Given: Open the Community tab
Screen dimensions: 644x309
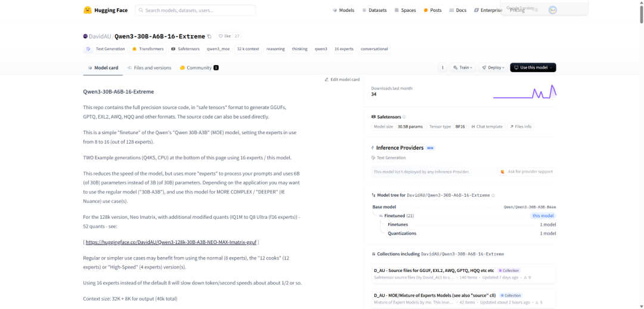Looking at the screenshot, I should 199,68.
